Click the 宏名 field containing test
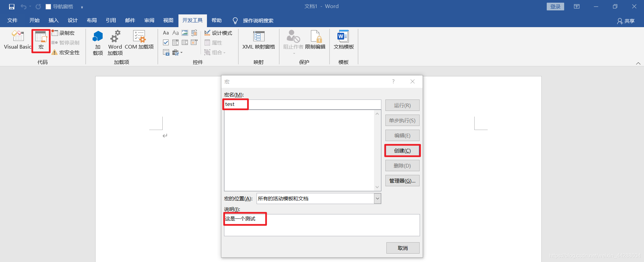 coord(303,104)
